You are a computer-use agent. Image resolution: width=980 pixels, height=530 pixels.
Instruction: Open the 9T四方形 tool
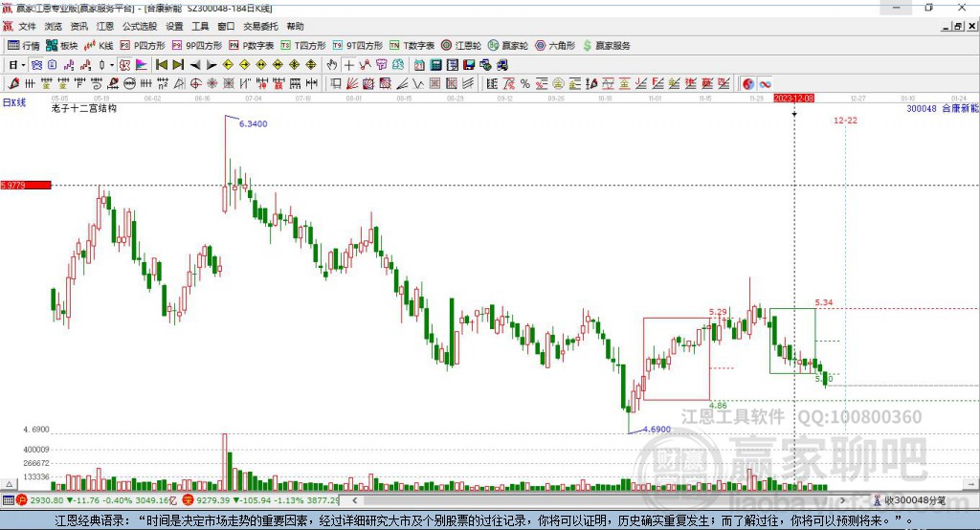[x=358, y=46]
